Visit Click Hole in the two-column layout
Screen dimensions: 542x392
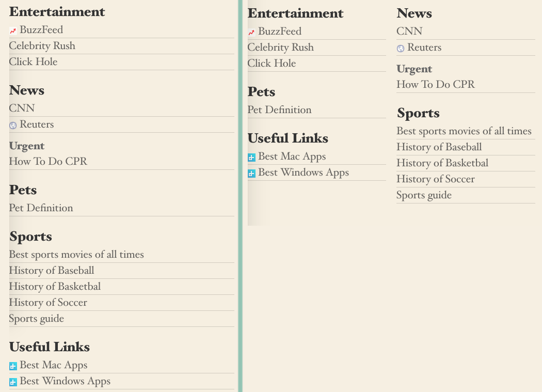272,63
